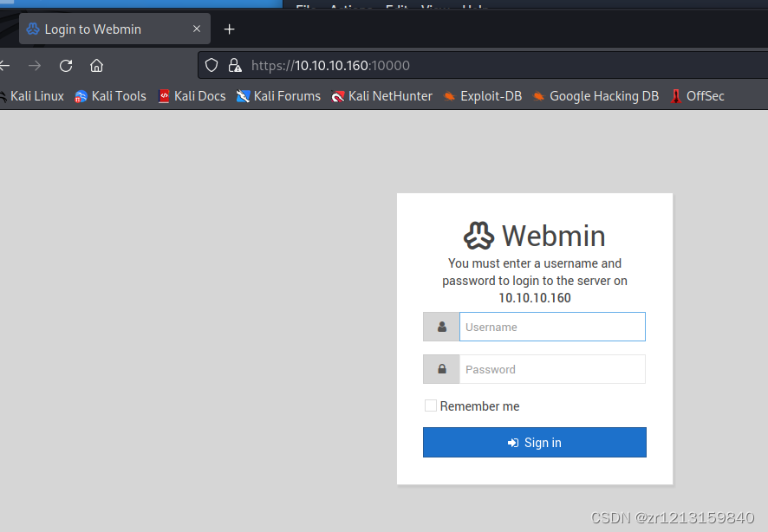Open the Kali Linux bookmark
The height and width of the screenshot is (532, 768).
(x=32, y=96)
